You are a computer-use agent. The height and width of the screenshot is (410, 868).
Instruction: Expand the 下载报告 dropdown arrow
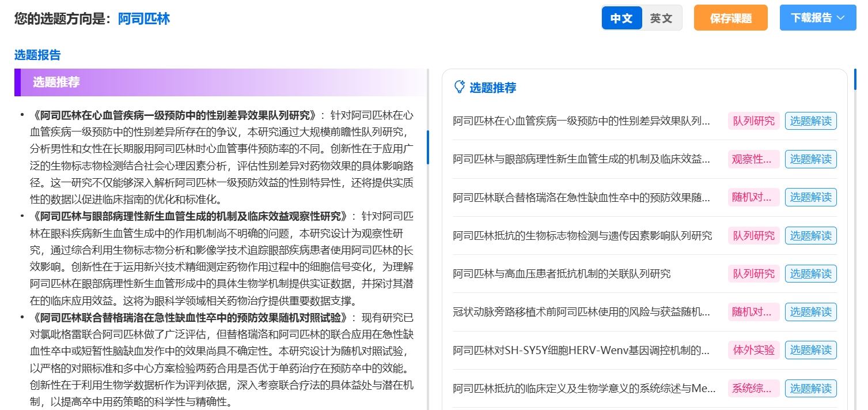(x=840, y=18)
